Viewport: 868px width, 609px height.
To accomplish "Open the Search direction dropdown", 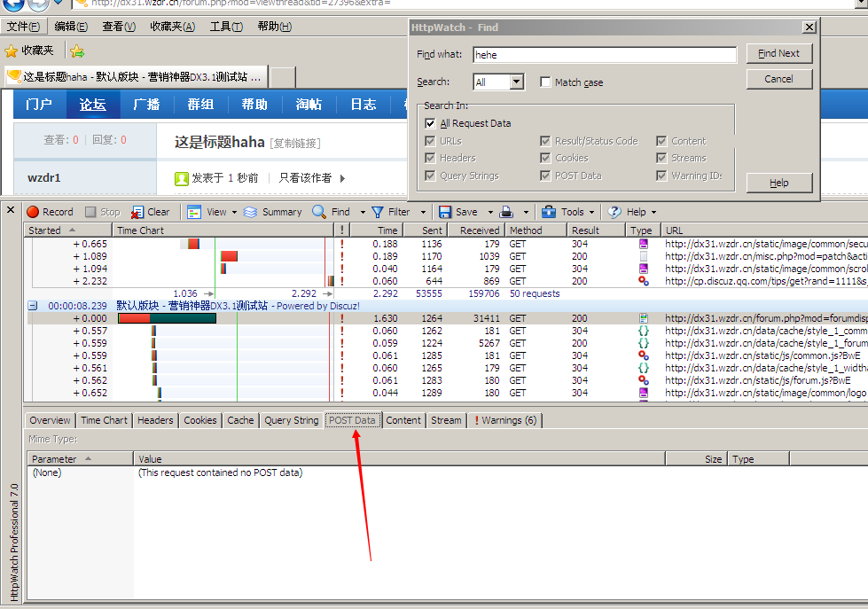I will point(518,82).
